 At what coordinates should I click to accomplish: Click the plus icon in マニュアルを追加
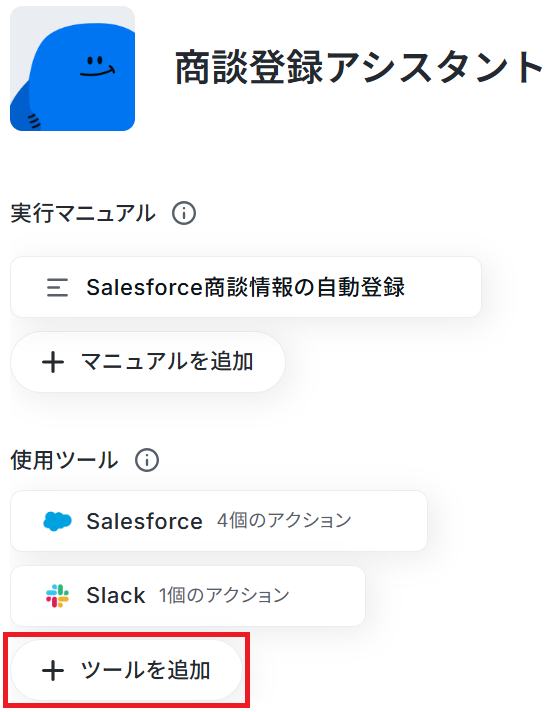(x=53, y=362)
